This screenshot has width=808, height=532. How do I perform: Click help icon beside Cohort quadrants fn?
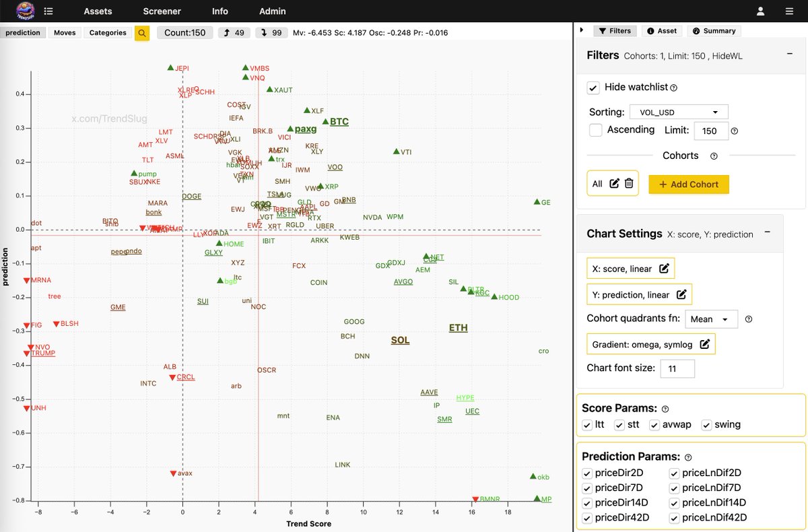pos(749,319)
